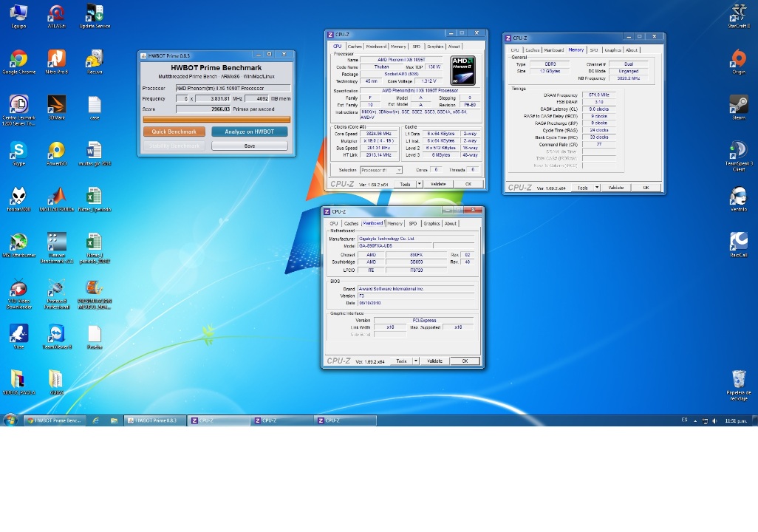Click OK in CPU-Z Mainboard window
This screenshot has height=532, width=758.
(x=465, y=361)
